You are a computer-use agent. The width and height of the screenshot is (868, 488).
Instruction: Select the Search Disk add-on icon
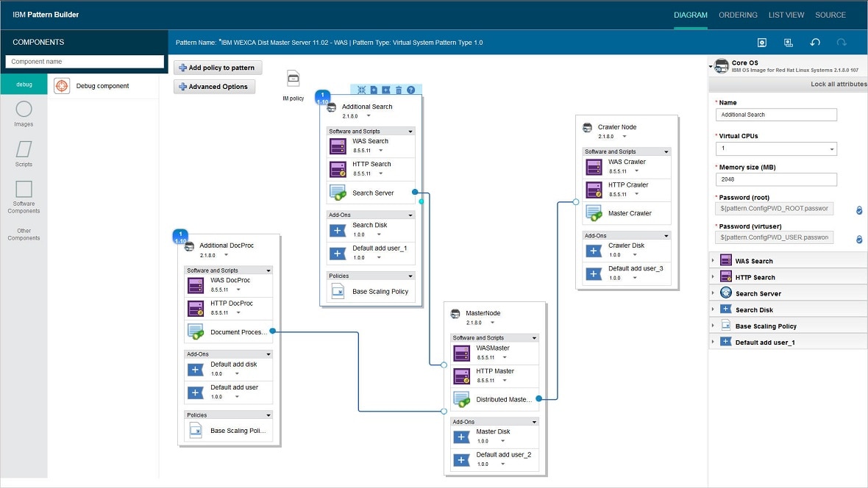point(338,230)
